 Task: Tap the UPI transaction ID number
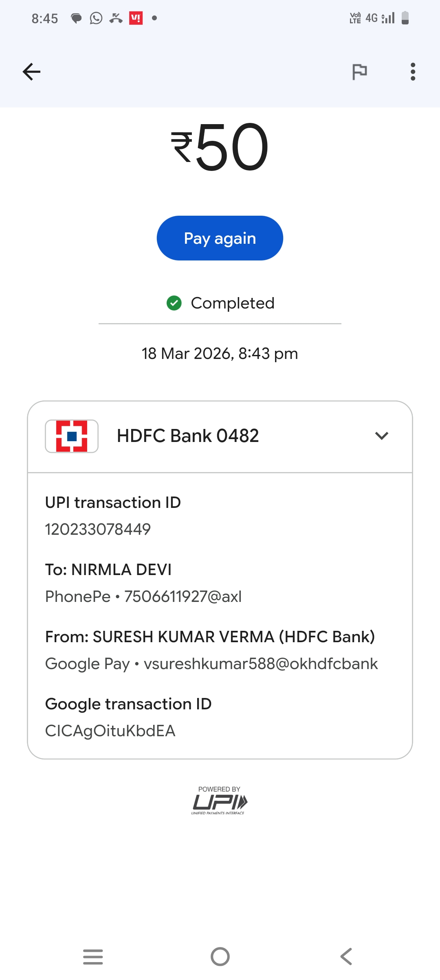[x=98, y=529]
